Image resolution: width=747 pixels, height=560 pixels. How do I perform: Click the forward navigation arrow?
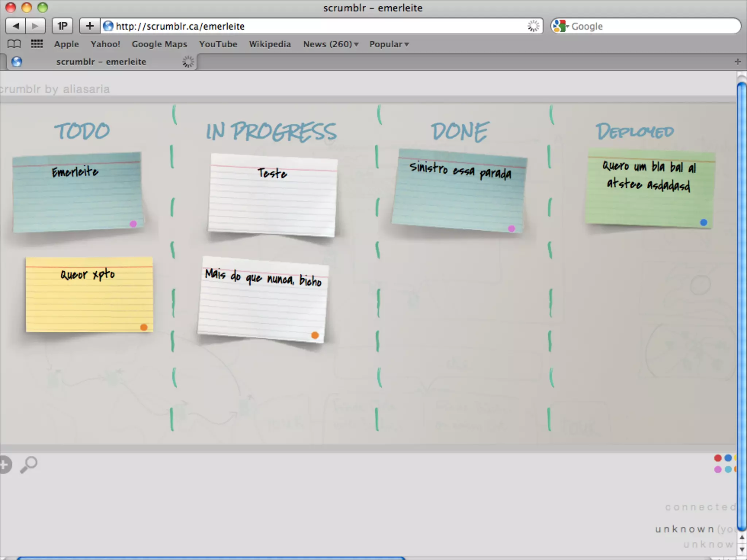click(35, 26)
